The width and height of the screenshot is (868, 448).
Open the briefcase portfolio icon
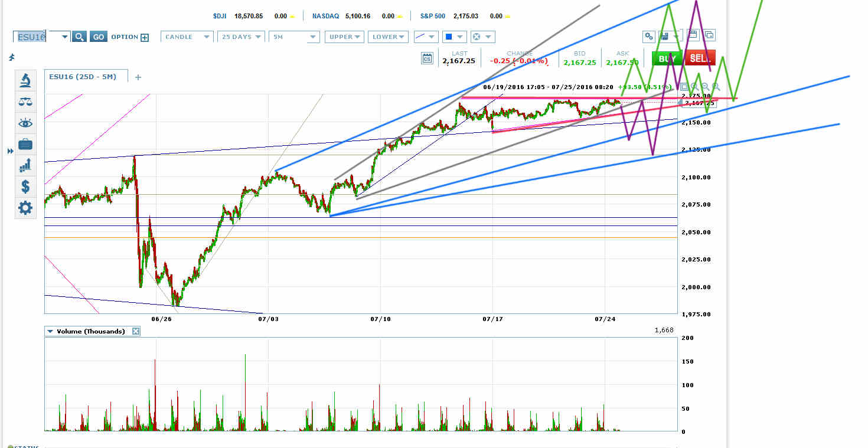click(25, 144)
